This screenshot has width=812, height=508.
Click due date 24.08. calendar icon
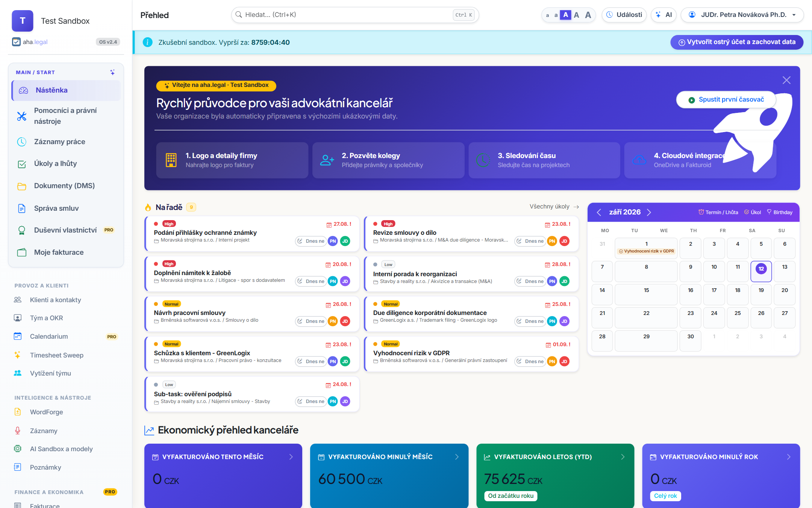point(328,385)
